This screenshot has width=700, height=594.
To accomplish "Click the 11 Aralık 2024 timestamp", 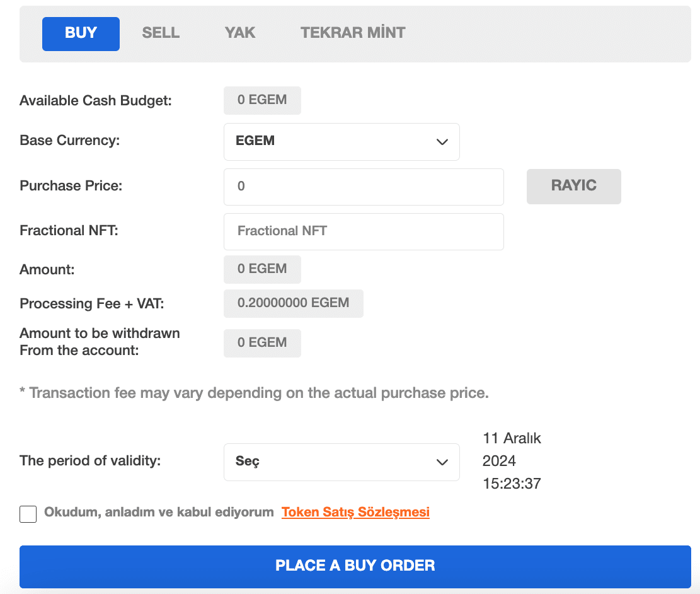I will [512, 461].
